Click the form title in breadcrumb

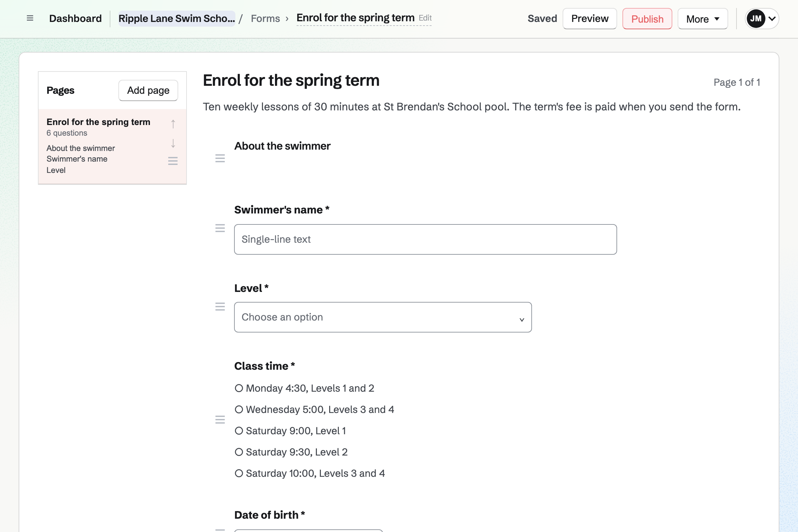click(x=355, y=18)
